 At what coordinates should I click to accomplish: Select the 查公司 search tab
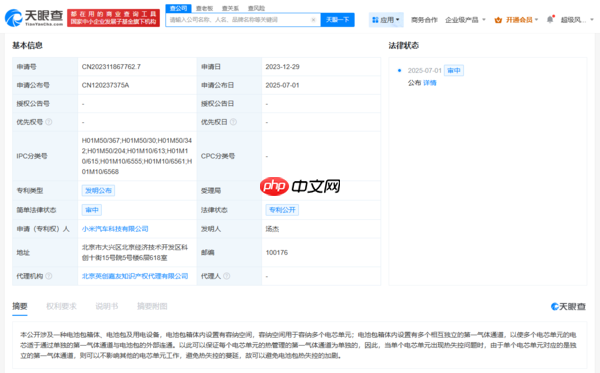[178, 8]
